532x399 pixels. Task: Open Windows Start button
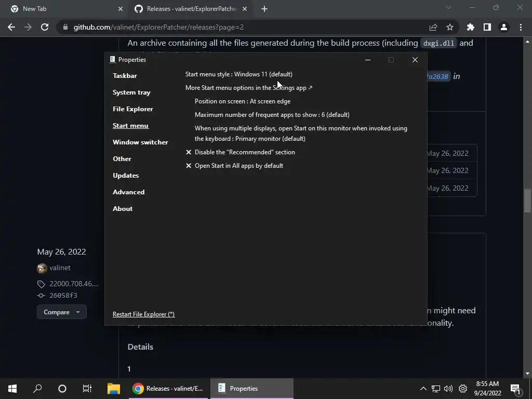[x=12, y=389]
